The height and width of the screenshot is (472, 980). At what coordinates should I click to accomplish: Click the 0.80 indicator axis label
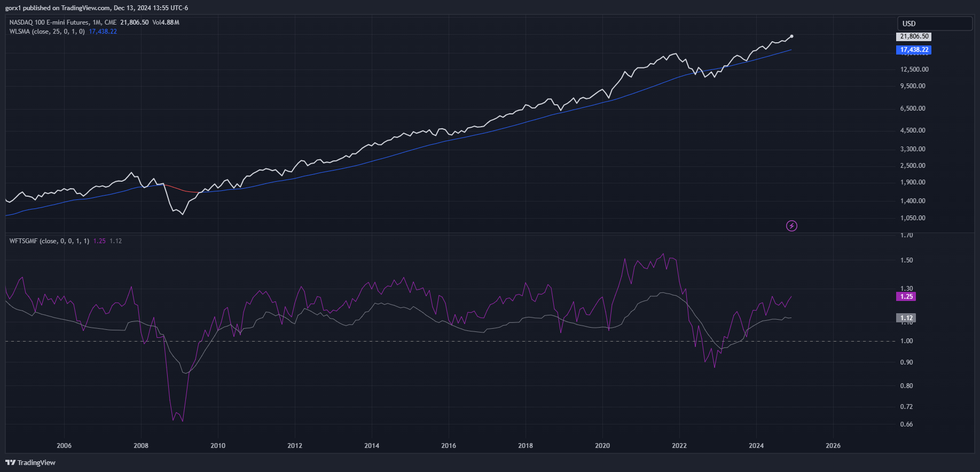(906, 386)
